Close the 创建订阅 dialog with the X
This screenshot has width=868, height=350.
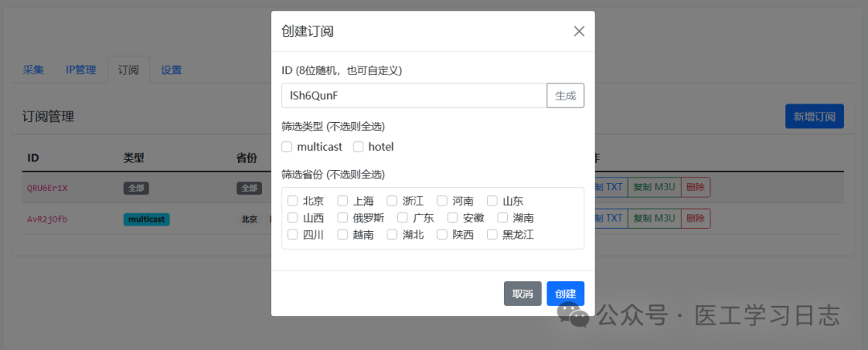[579, 31]
